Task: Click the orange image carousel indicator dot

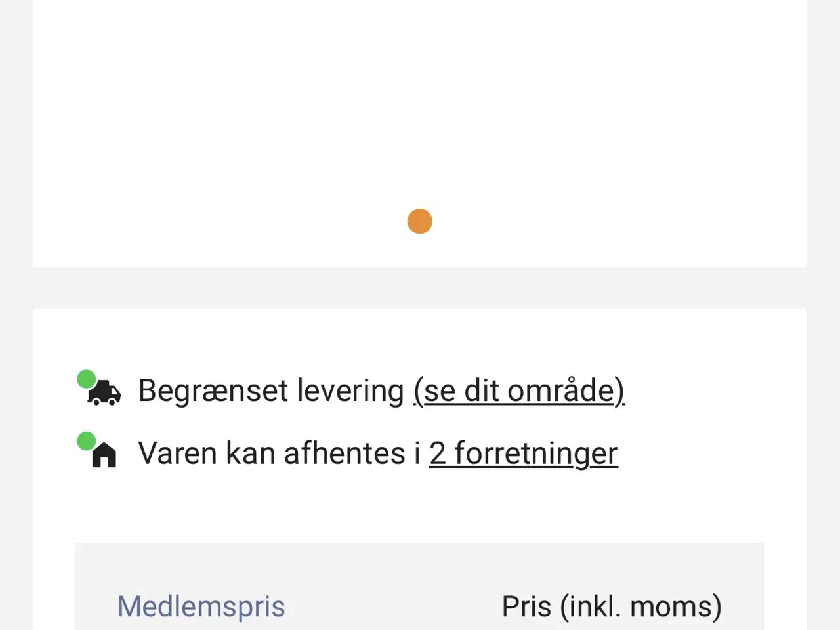Action: click(420, 221)
